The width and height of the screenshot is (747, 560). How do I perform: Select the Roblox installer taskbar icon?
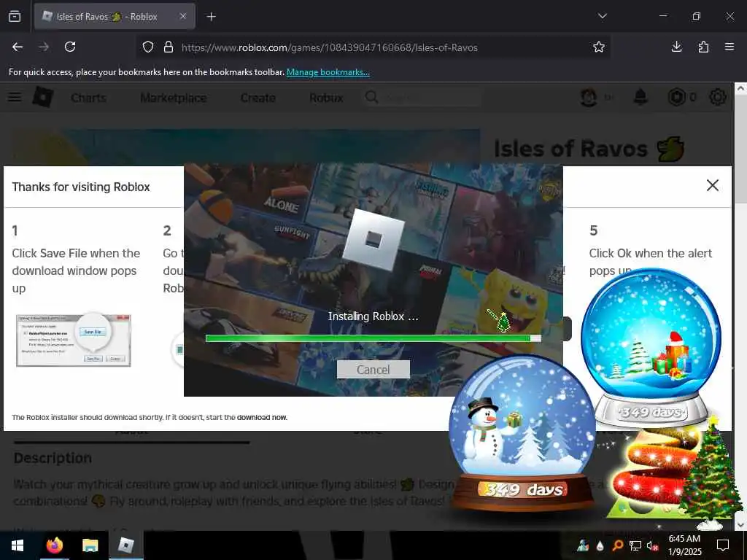(x=125, y=545)
